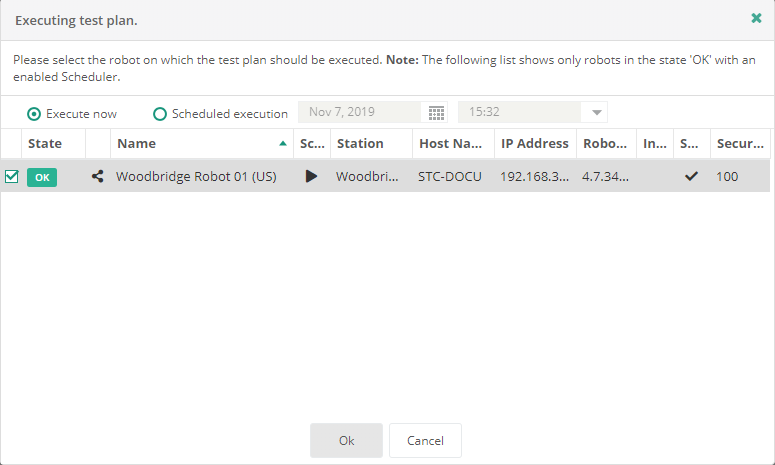Click the Name column ascending sort arrow
775x465 pixels.
(283, 144)
